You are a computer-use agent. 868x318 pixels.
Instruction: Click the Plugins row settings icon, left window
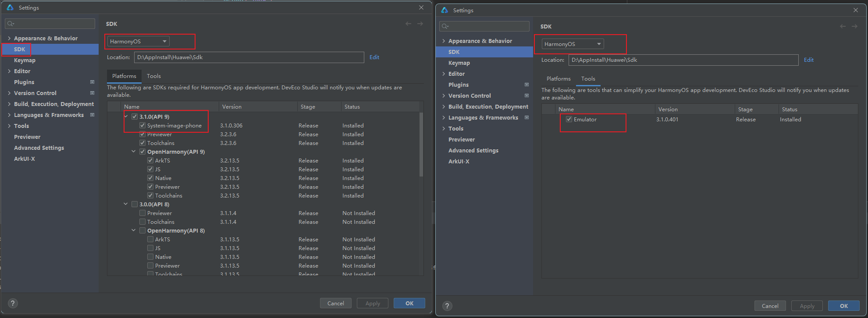coord(92,82)
